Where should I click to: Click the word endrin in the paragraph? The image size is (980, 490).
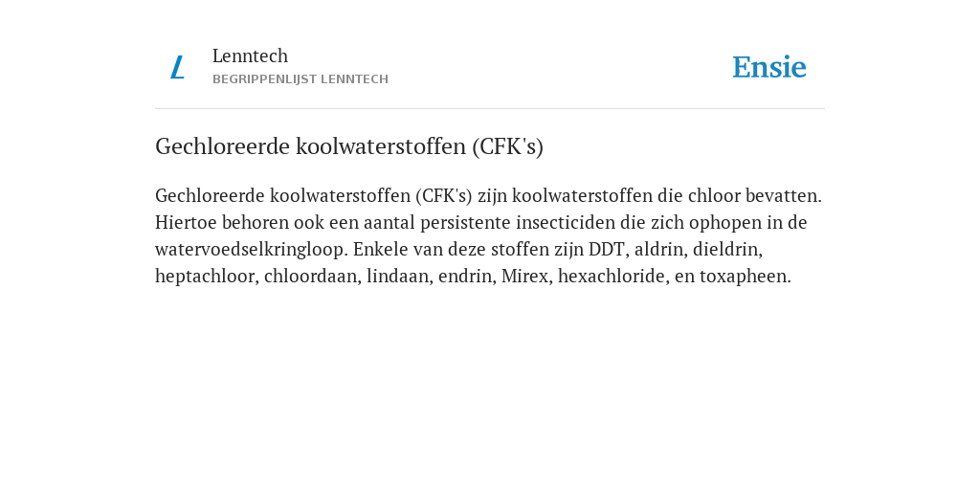coord(465,277)
